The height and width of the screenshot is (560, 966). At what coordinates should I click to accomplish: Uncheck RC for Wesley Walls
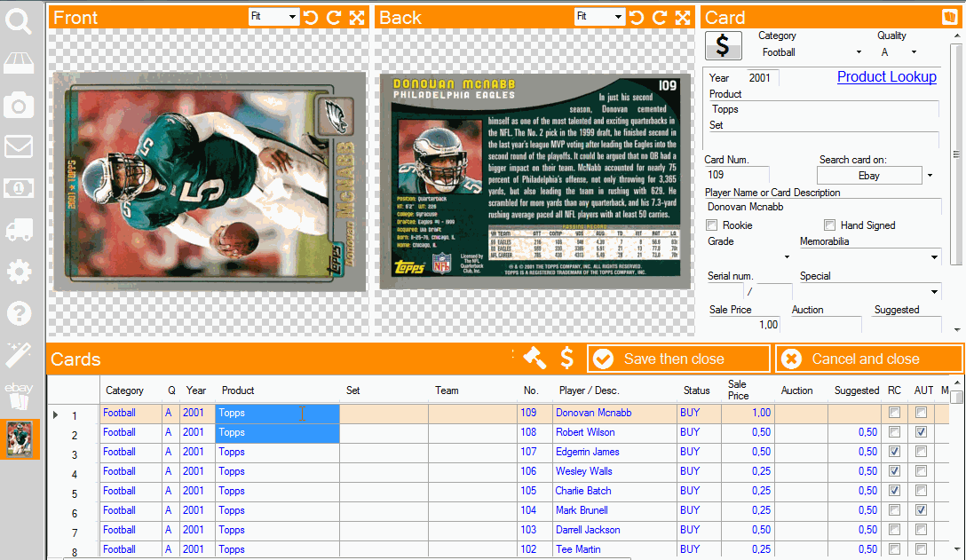pos(895,471)
